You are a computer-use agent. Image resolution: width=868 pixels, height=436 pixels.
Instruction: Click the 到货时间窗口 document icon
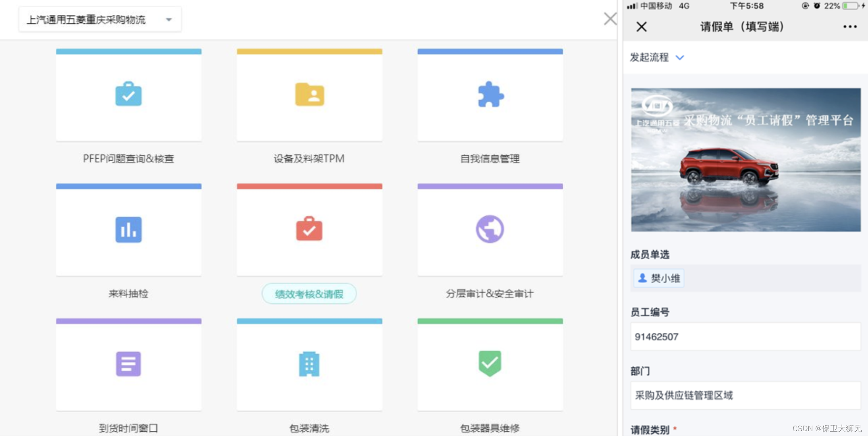coord(128,364)
